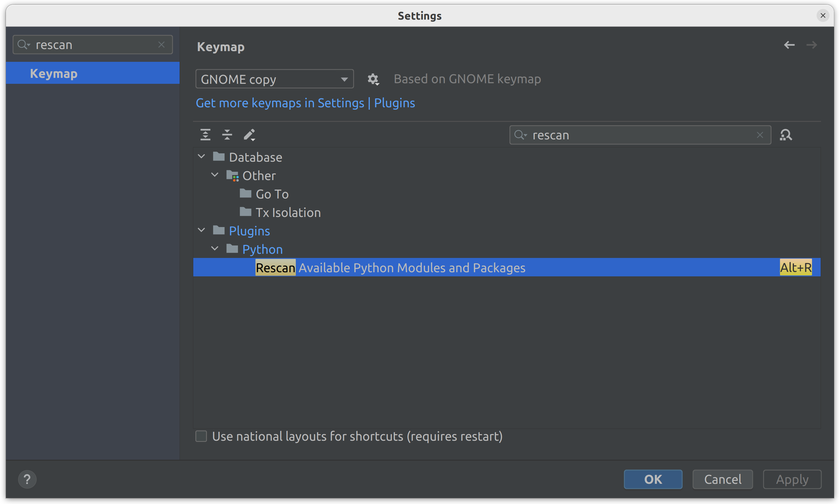Viewport: 840px width, 504px height.
Task: Focus the keymap rescan search field
Action: 639,135
